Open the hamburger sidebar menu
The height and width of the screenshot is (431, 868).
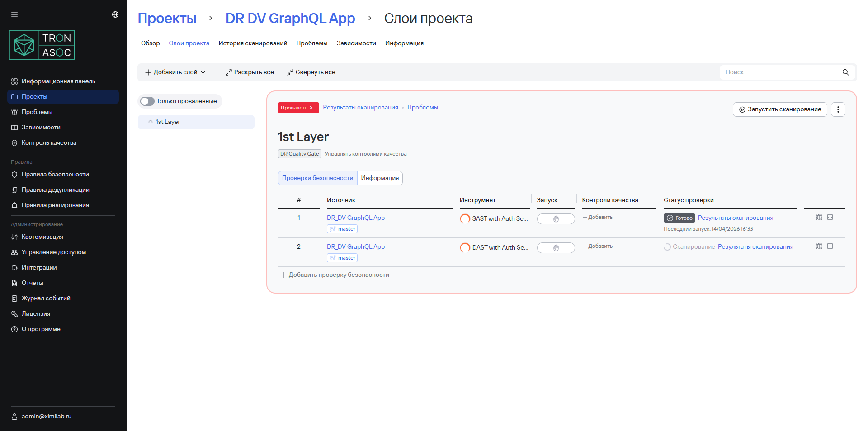[14, 14]
